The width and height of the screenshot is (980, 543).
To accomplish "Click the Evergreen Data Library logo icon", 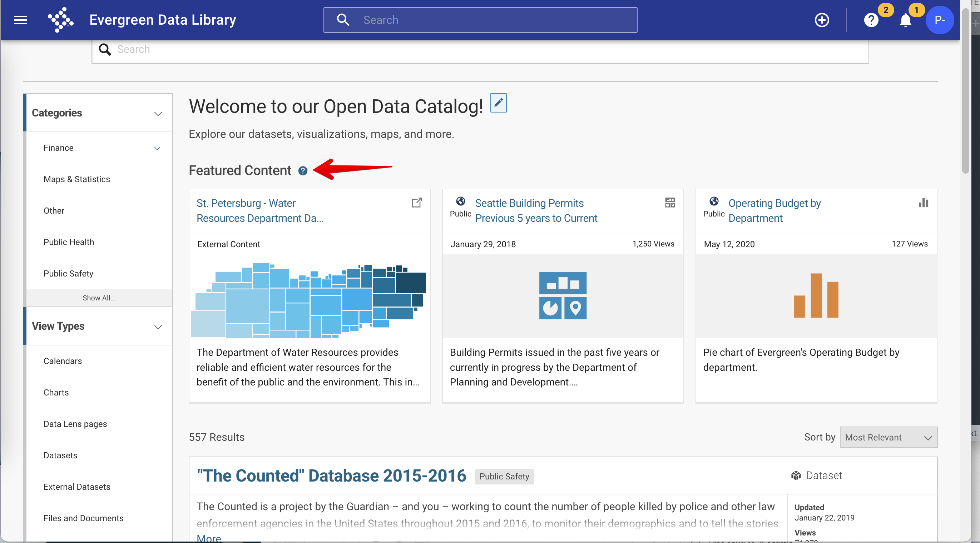I will [x=60, y=20].
